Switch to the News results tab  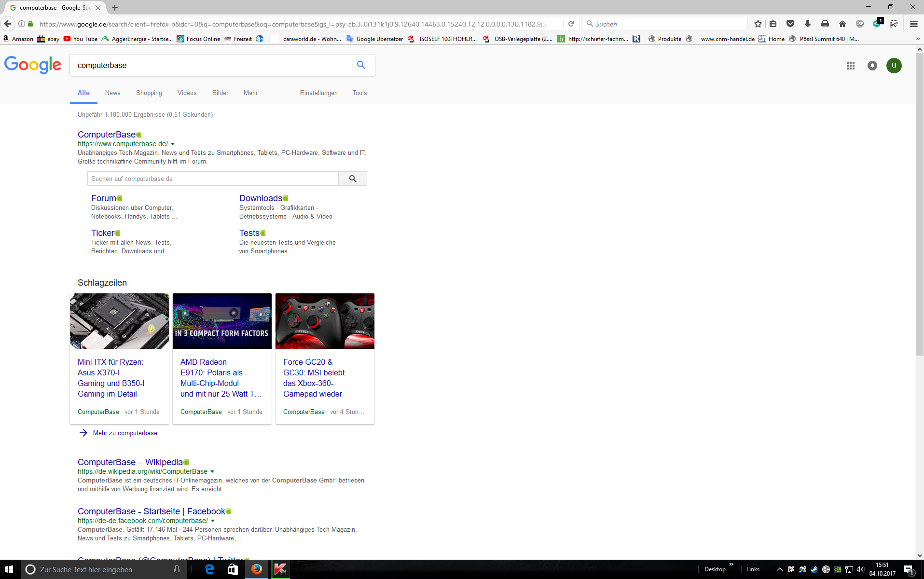(113, 93)
